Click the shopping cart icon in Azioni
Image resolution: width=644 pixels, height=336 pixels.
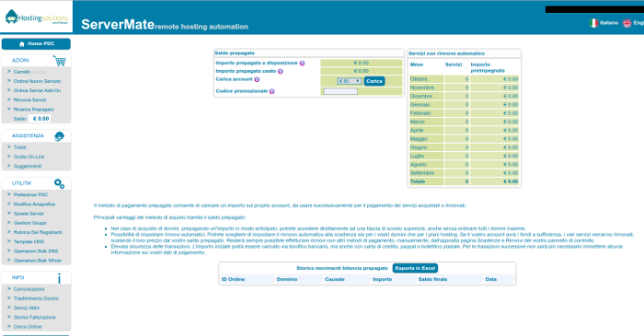(x=60, y=61)
